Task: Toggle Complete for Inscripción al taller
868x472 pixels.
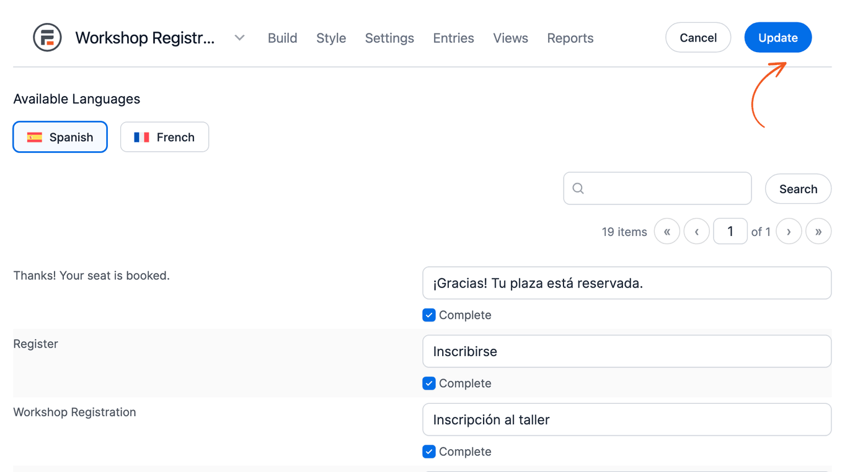Action: tap(429, 452)
